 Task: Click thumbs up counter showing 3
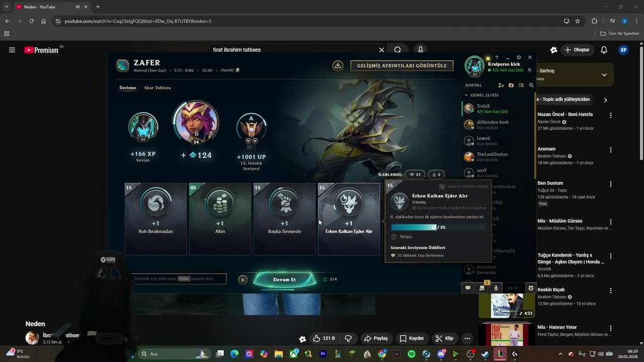coord(436,174)
